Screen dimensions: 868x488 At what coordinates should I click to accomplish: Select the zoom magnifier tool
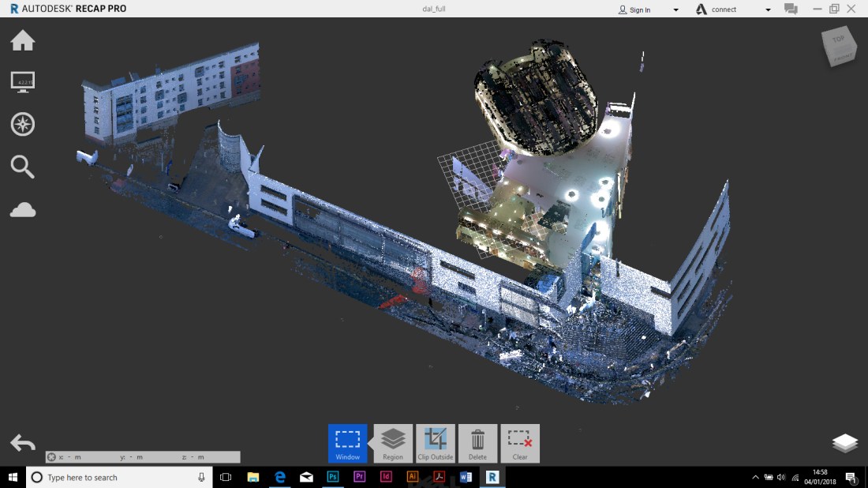tap(23, 167)
